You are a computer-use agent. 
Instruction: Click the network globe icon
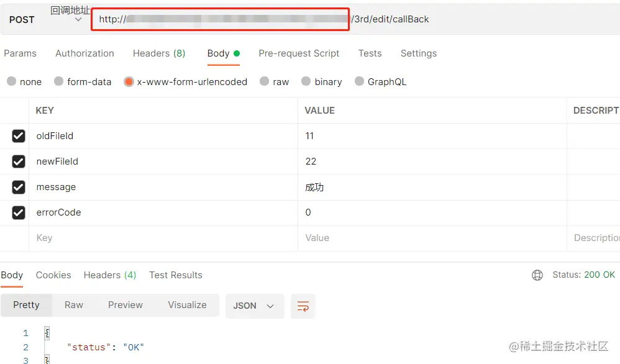537,275
